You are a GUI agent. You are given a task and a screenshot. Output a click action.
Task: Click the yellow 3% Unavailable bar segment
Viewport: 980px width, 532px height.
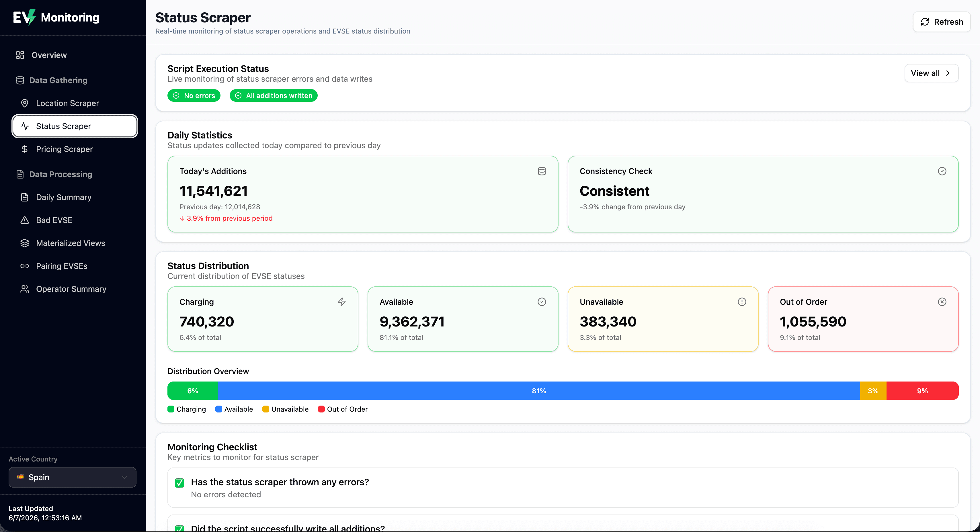pyautogui.click(x=873, y=390)
